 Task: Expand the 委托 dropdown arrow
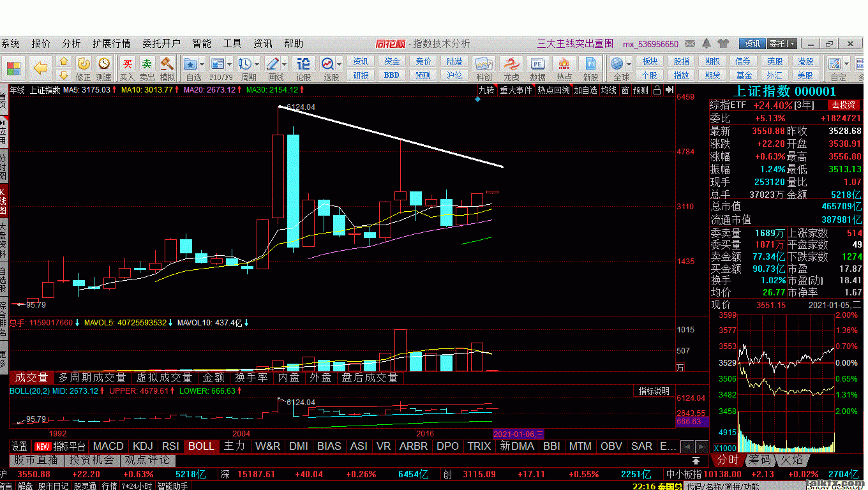792,44
